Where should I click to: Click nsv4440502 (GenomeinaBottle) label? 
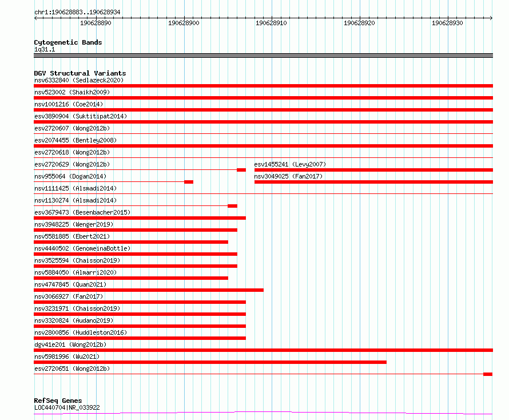pos(82,248)
